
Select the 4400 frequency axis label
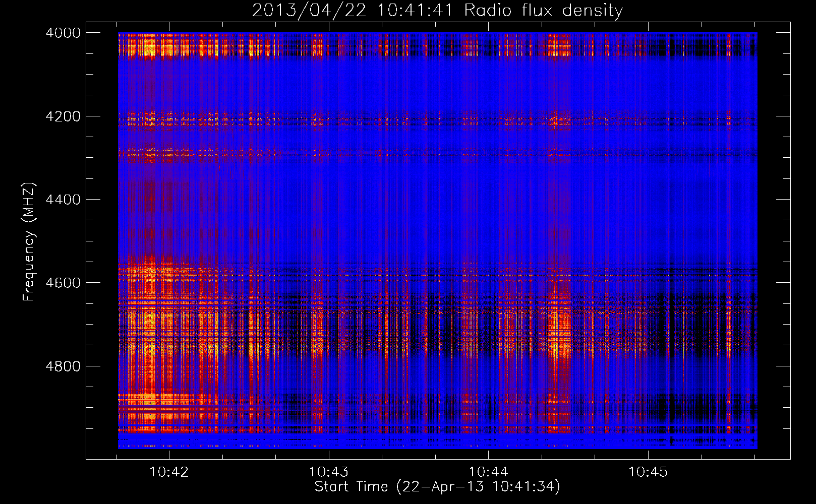(x=63, y=200)
